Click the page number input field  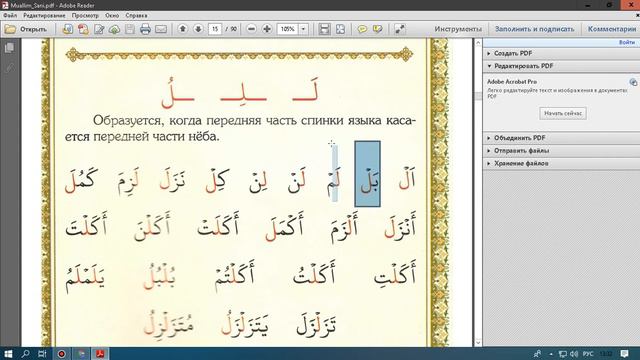tap(215, 29)
